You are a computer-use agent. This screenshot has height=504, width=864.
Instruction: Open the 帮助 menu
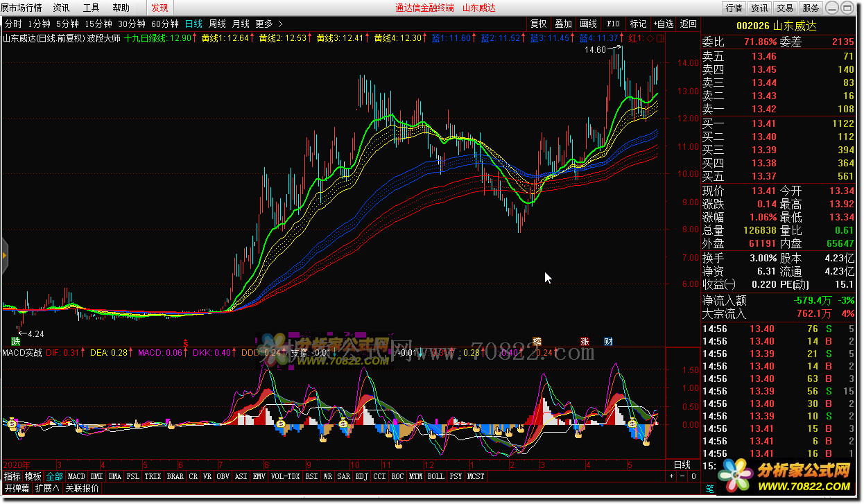(121, 8)
